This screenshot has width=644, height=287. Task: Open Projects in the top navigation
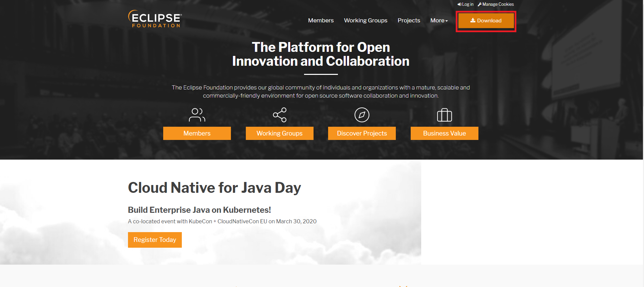(x=409, y=20)
